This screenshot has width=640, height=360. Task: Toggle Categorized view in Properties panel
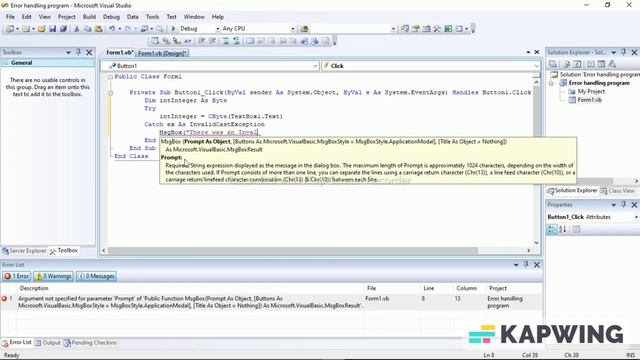point(552,229)
